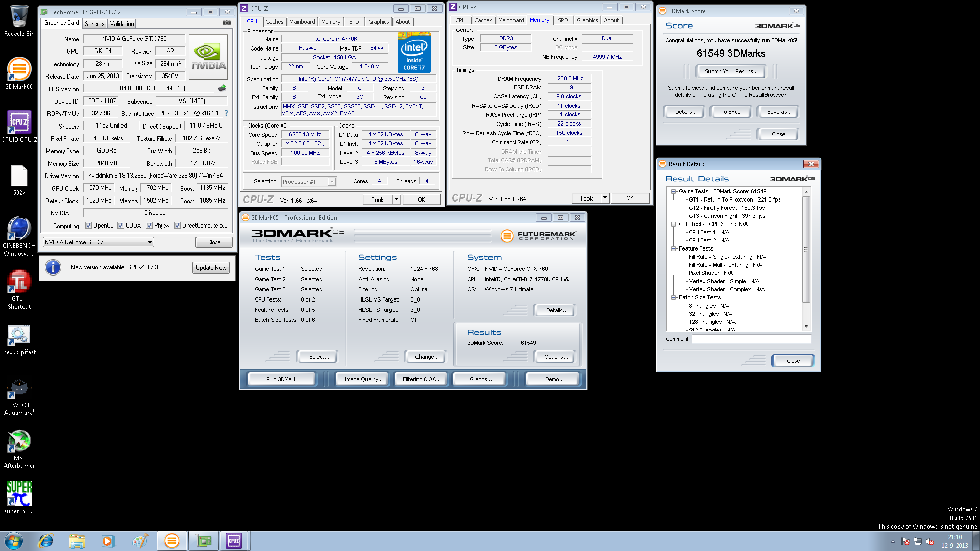
Task: Open Windows Explorer folder in taskbar
Action: [77, 541]
